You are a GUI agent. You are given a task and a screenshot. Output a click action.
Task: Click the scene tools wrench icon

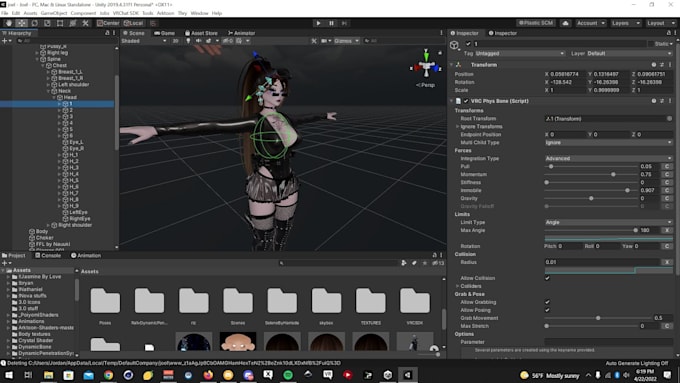314,41
